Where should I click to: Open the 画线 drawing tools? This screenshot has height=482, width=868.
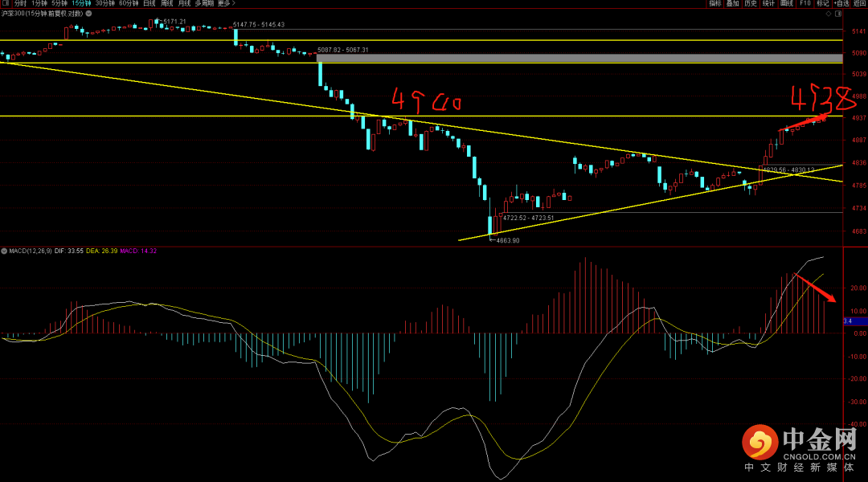click(x=787, y=4)
